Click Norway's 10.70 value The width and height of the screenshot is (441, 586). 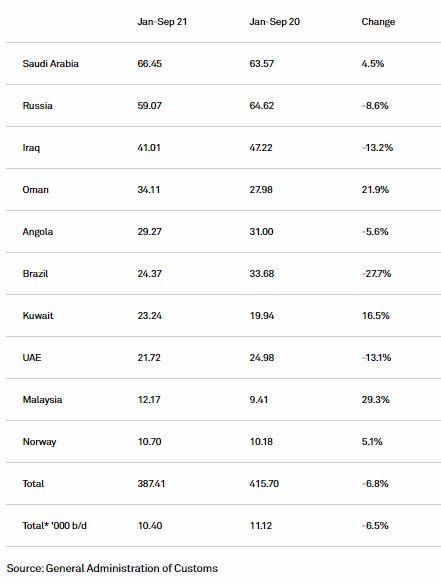coord(149,442)
